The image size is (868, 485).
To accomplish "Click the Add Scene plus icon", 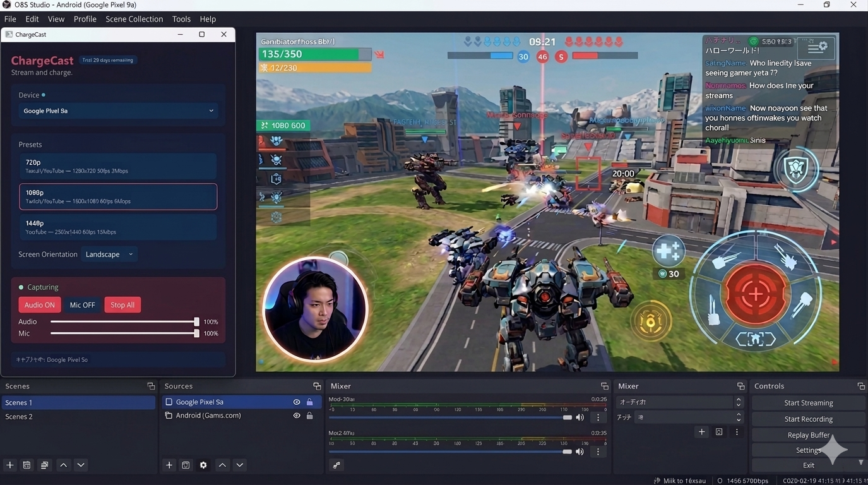I will tap(9, 464).
